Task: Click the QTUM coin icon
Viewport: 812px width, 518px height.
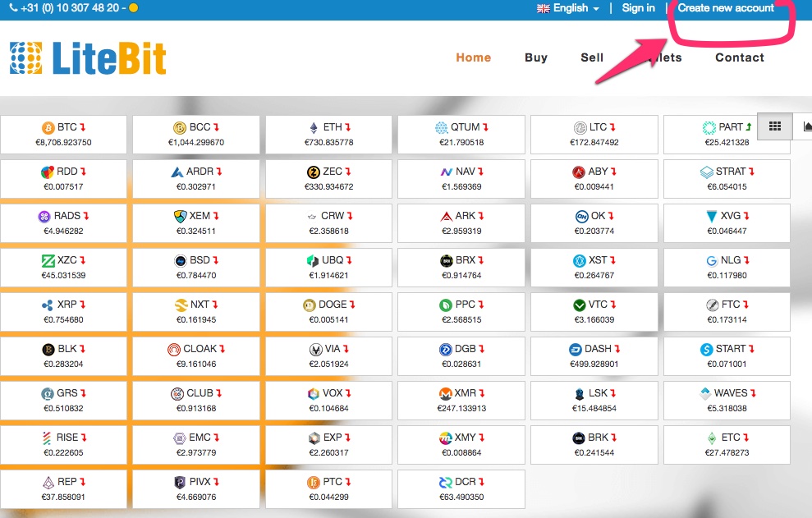Action: (x=441, y=127)
